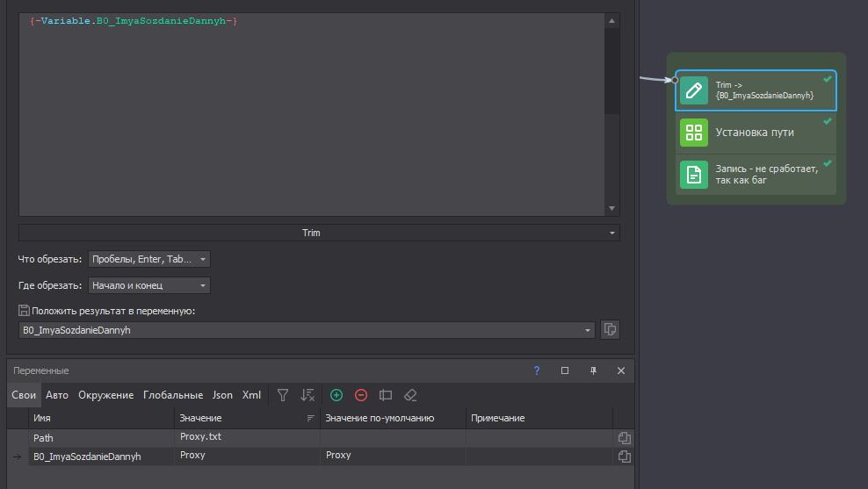Click the red remove variable icon

360,395
